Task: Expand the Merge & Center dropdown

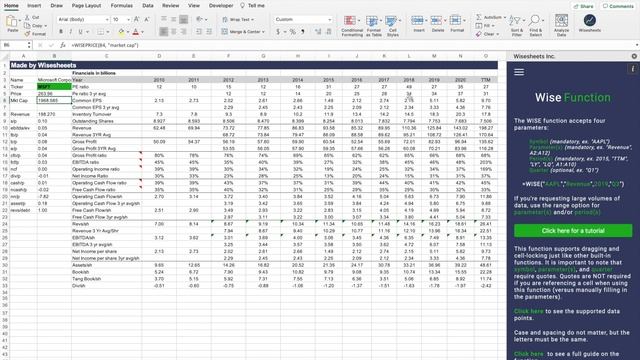Action: coord(263,32)
